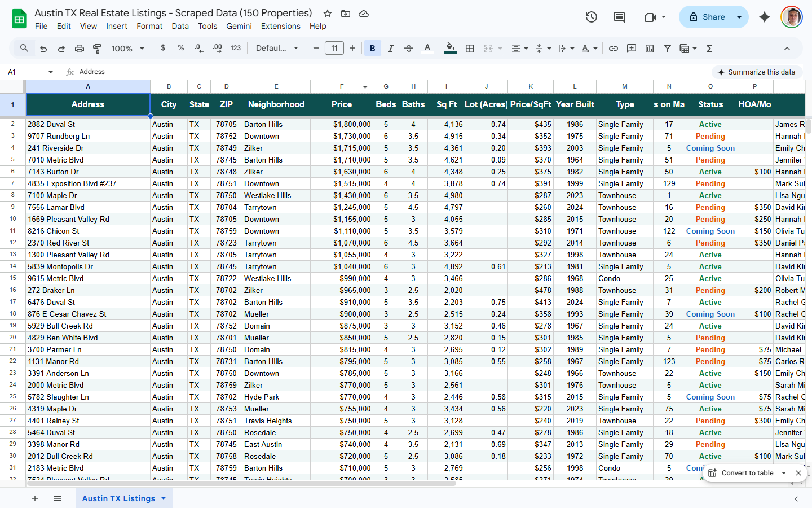This screenshot has height=508, width=812.
Task: Format selection as currency
Action: pyautogui.click(x=163, y=48)
